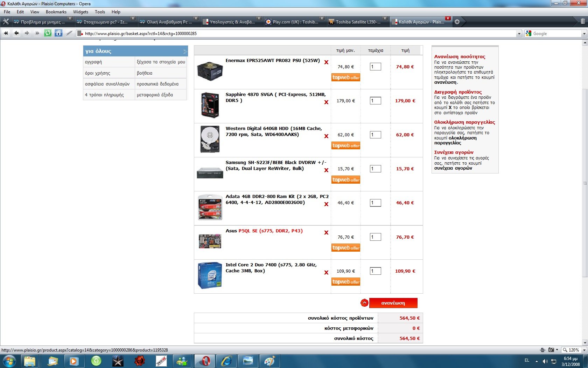Open the Windows Start menu
Screen dimensions: 588x368
pos(9,361)
